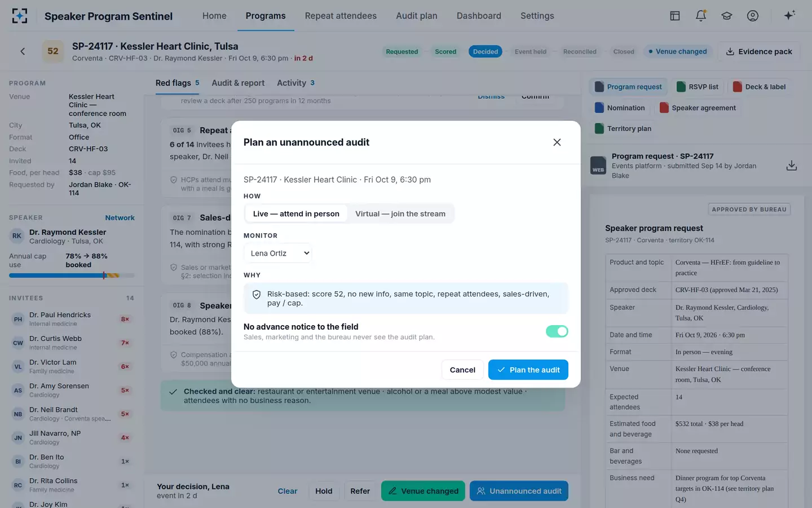The height and width of the screenshot is (508, 812).
Task: Click the Plan the audit button
Action: coord(528,370)
